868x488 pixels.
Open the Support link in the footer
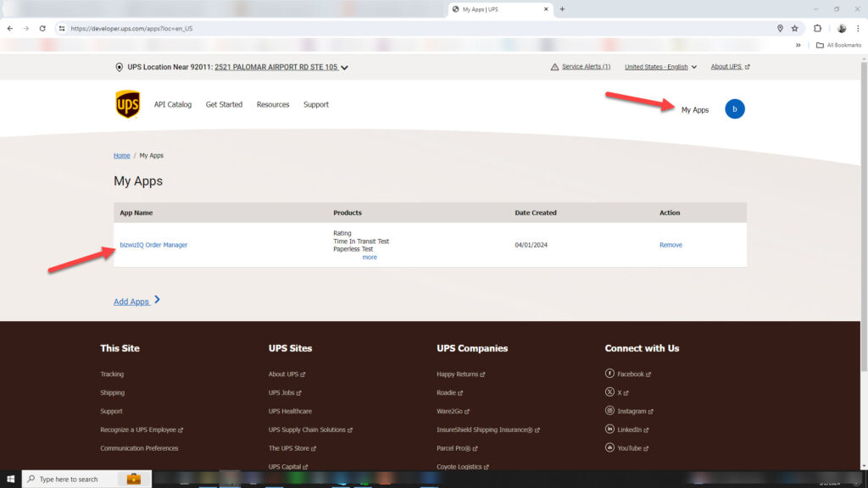point(111,411)
